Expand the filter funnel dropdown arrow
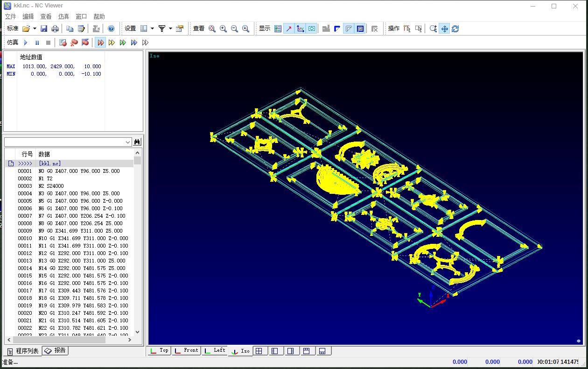The width and height of the screenshot is (588, 369). pos(170,28)
